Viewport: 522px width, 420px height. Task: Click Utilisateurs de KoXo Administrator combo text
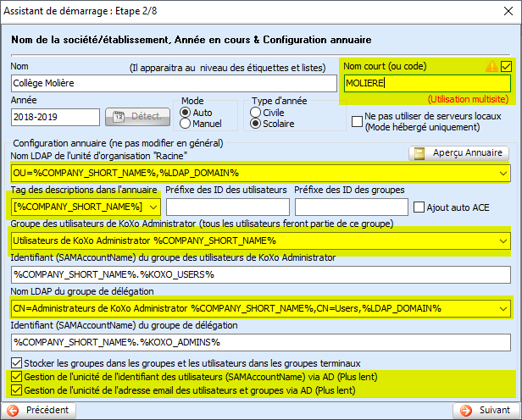144,240
